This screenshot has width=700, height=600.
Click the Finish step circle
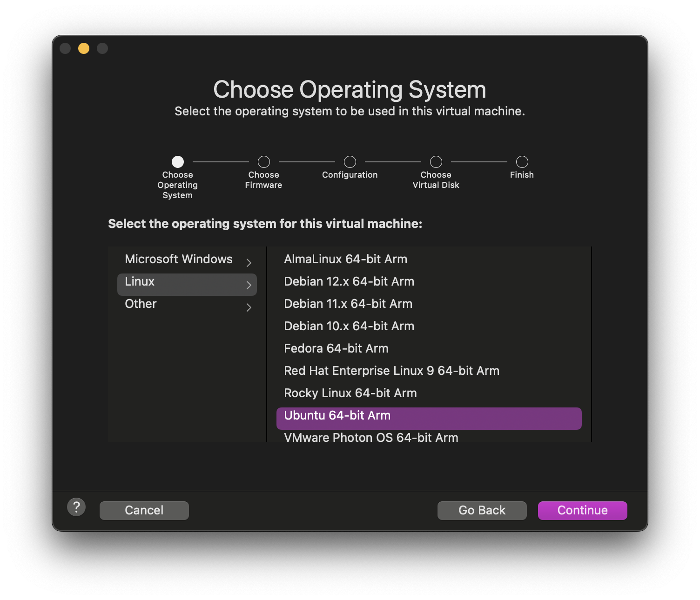[522, 162]
